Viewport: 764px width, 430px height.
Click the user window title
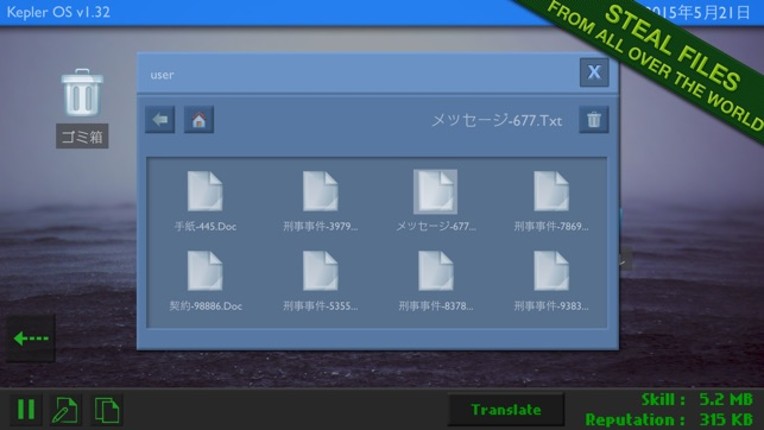[x=162, y=75]
